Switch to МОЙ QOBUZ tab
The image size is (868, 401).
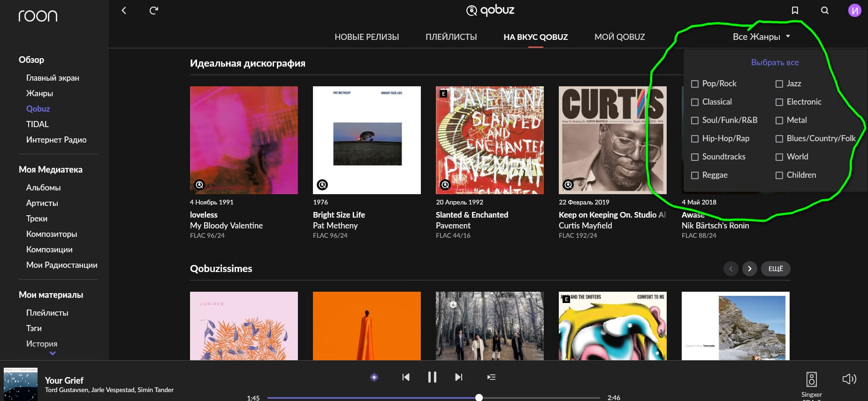[x=620, y=37]
